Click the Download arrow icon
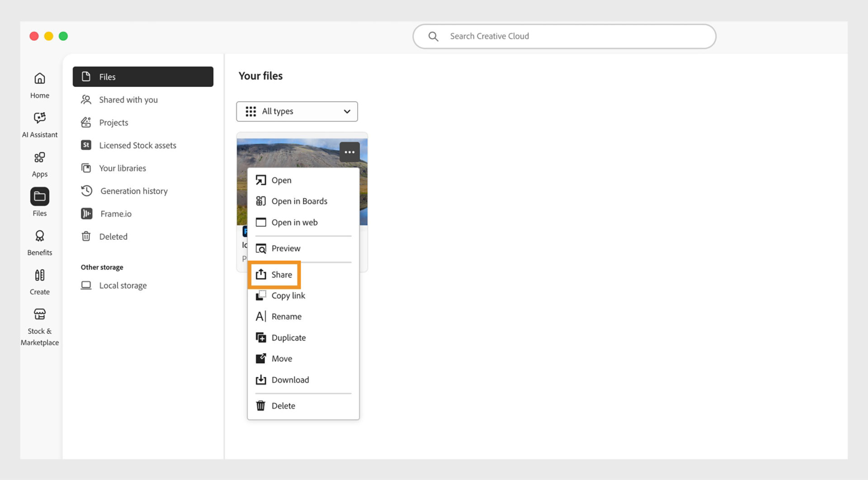This screenshot has height=480, width=868. (261, 380)
